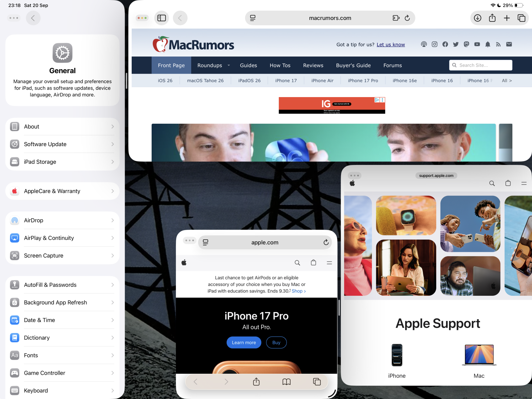Screen dimensions: 532x399
Task: Toggle the Safari sidebar button
Action: pos(161,18)
